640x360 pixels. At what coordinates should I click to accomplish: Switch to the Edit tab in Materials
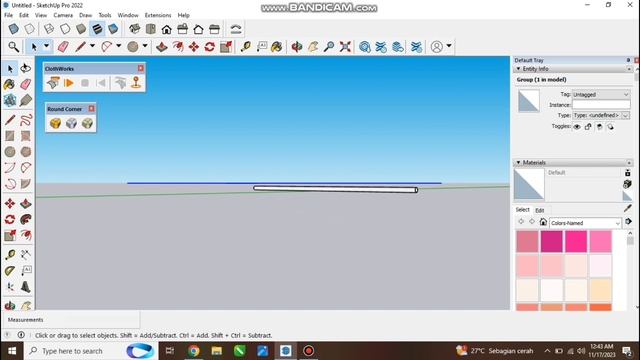click(x=540, y=210)
